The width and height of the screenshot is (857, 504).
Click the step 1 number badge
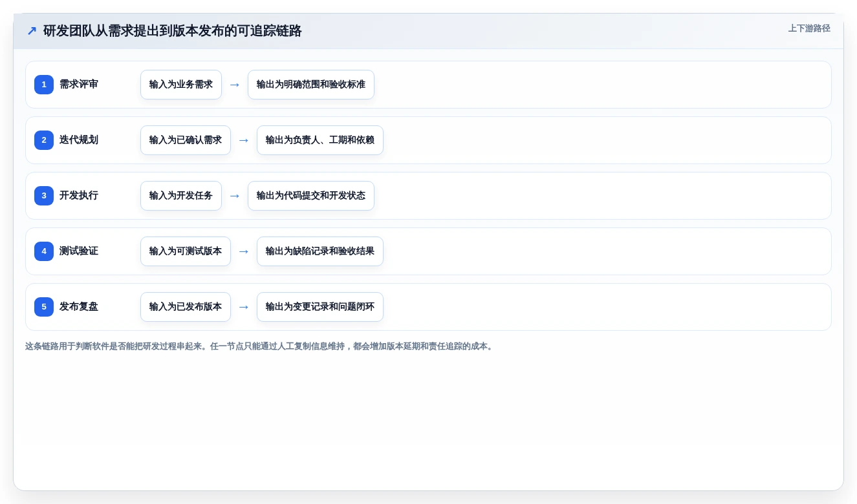[x=44, y=85]
